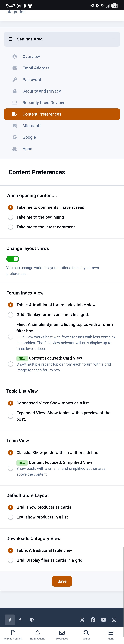Screen dimensions: 124x644
Task: Open the Facebook icon in footer
Action: [x=93, y=620]
